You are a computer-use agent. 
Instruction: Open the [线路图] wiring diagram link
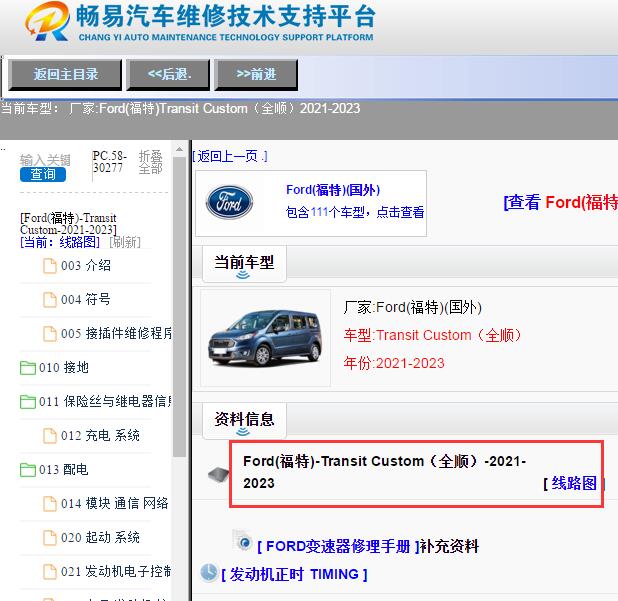click(x=574, y=483)
